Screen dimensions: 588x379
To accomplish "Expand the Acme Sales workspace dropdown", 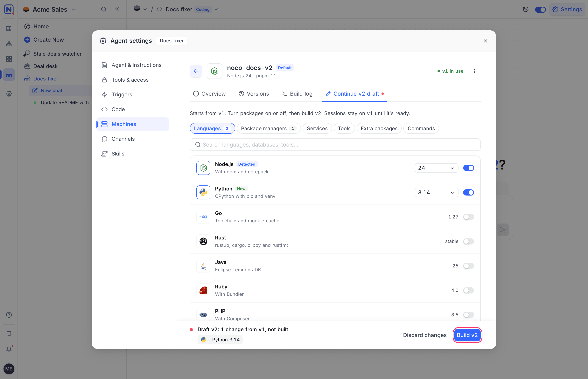I will [73, 9].
